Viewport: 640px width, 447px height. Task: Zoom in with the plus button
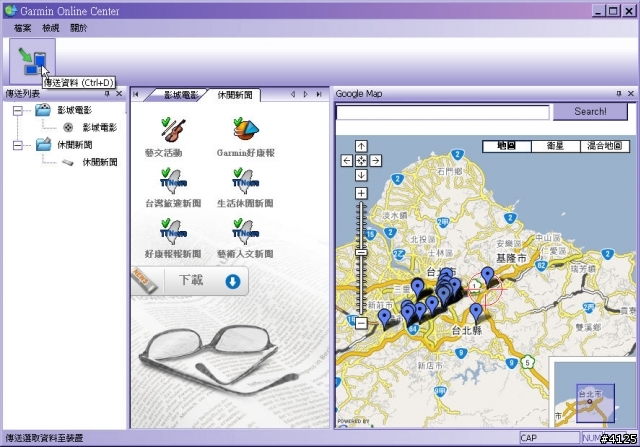click(x=361, y=193)
